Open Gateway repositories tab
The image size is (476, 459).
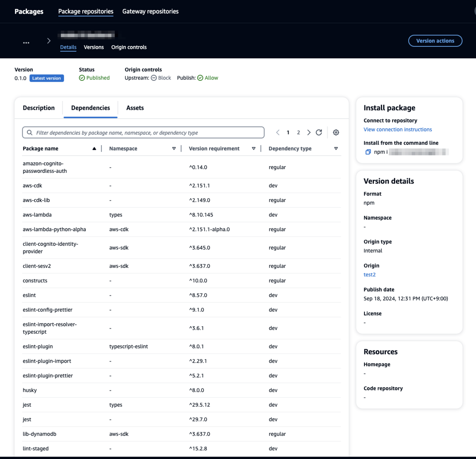click(x=150, y=11)
